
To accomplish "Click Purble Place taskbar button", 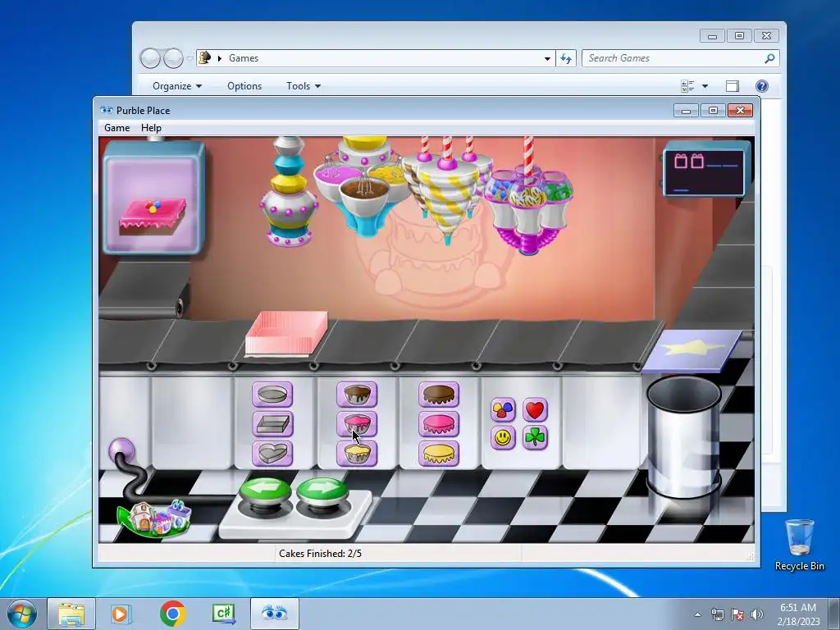I will (274, 614).
